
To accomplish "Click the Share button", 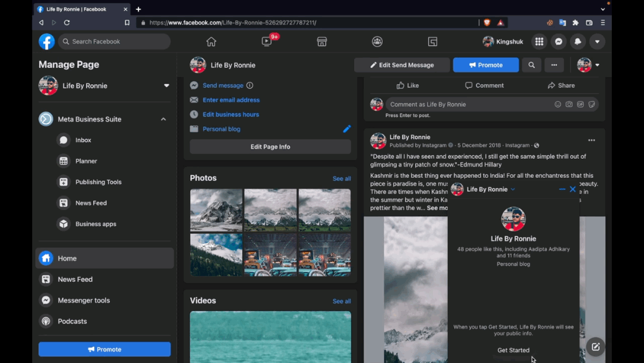I will 561,85.
